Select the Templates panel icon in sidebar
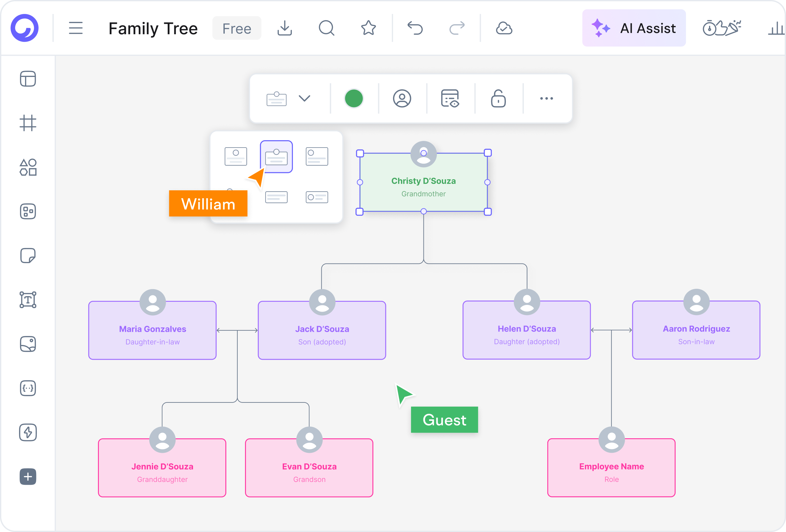786x532 pixels. [28, 79]
